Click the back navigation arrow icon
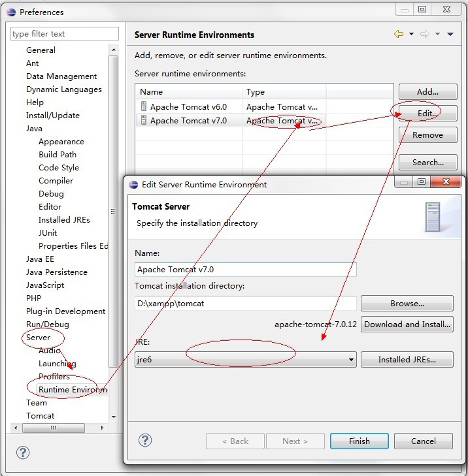 tap(399, 34)
